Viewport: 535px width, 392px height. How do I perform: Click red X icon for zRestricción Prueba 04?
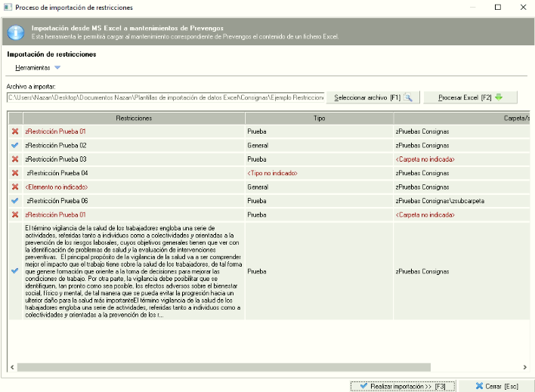(x=15, y=173)
